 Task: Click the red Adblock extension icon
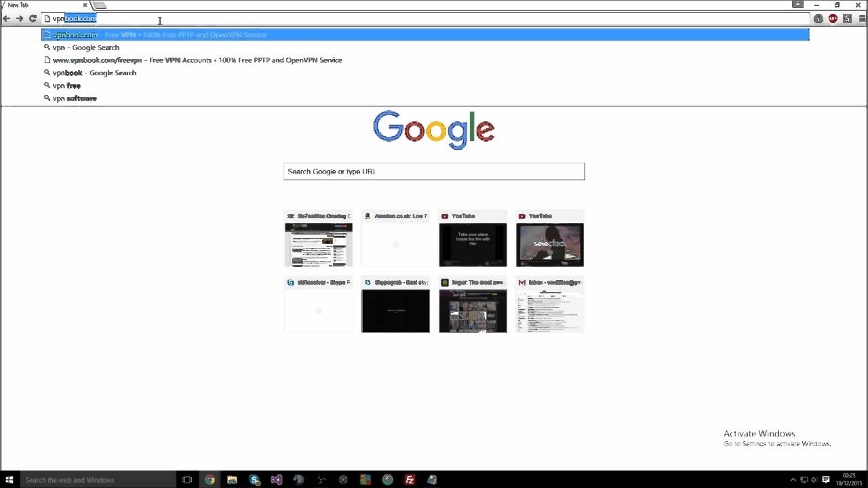click(x=833, y=18)
